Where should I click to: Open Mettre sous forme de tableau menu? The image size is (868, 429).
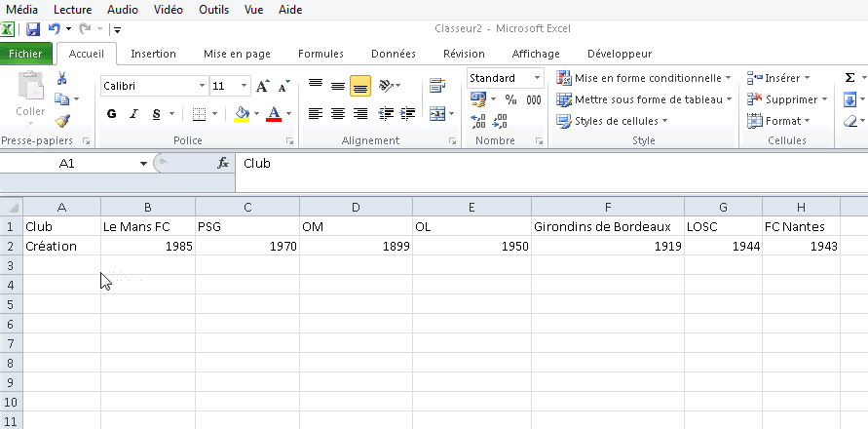click(644, 99)
